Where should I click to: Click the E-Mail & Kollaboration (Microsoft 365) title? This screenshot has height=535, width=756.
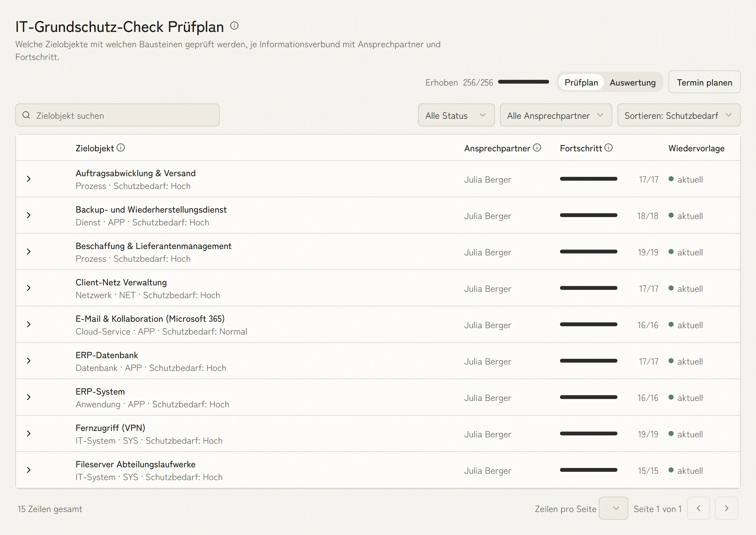click(150, 319)
